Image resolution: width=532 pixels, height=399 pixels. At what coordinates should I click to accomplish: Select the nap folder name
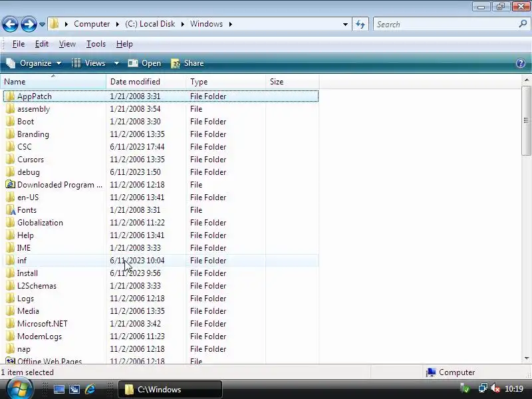tap(24, 349)
